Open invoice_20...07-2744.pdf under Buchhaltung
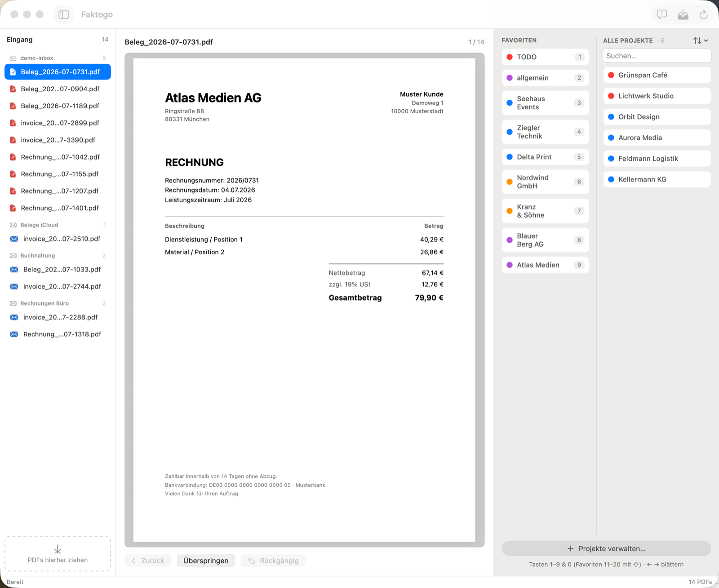Image resolution: width=719 pixels, height=588 pixels. (x=58, y=286)
